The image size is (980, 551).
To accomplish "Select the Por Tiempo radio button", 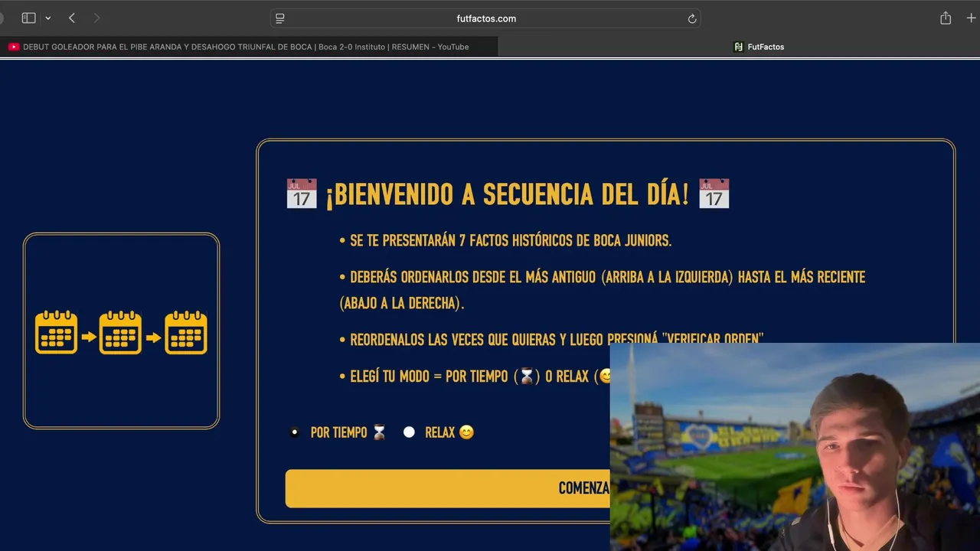I will click(295, 432).
